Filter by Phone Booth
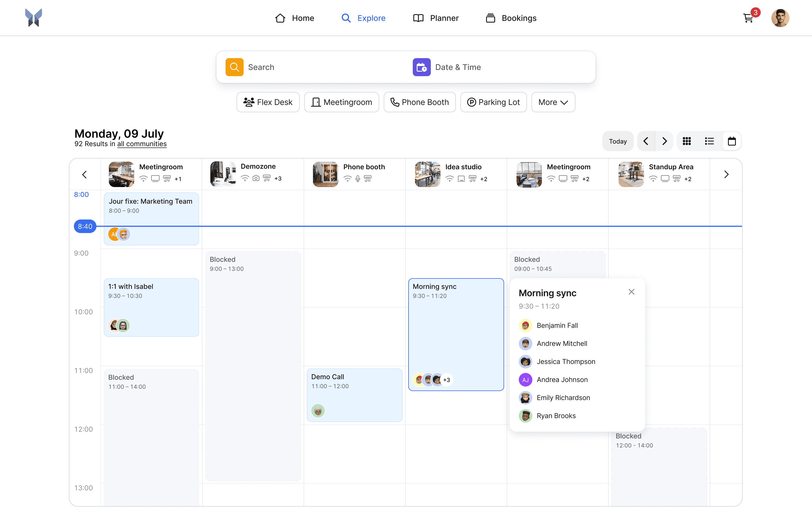Viewport: 812px width, 527px height. tap(419, 102)
